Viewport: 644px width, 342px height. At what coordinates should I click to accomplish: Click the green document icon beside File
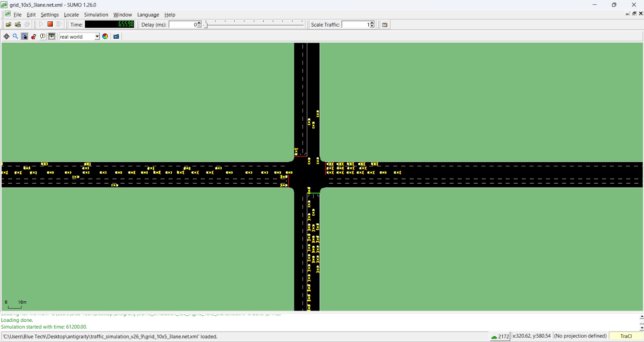click(8, 14)
